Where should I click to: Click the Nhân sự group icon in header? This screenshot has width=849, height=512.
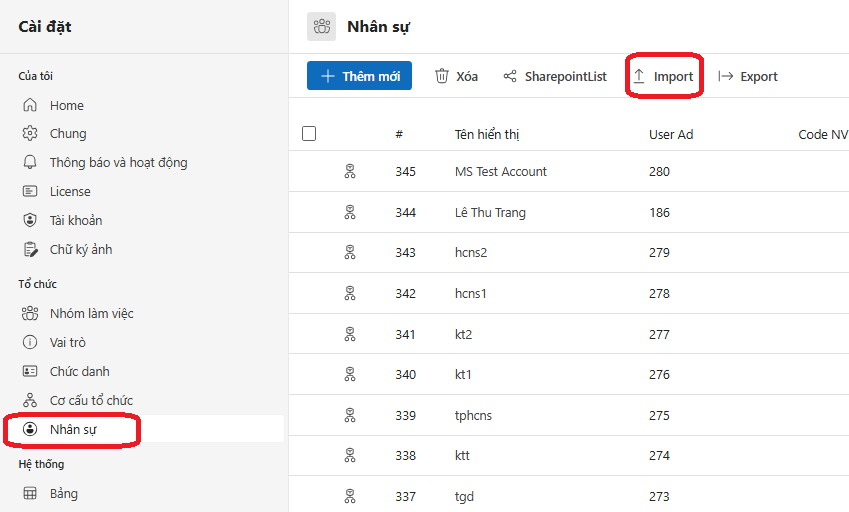[321, 27]
